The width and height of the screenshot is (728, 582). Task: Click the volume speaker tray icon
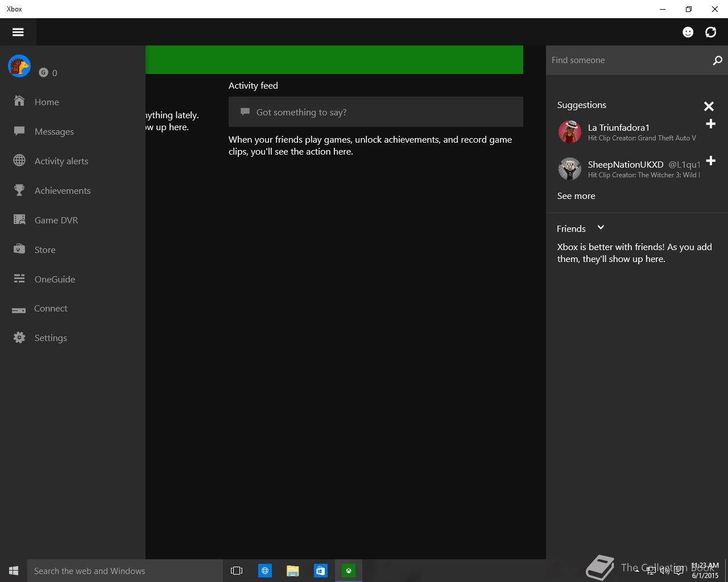pyautogui.click(x=664, y=571)
